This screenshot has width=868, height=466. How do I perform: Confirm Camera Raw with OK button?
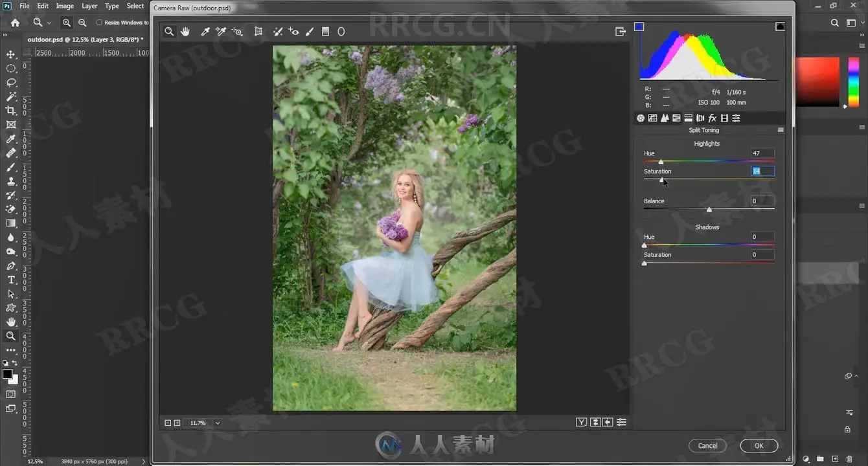coord(759,445)
